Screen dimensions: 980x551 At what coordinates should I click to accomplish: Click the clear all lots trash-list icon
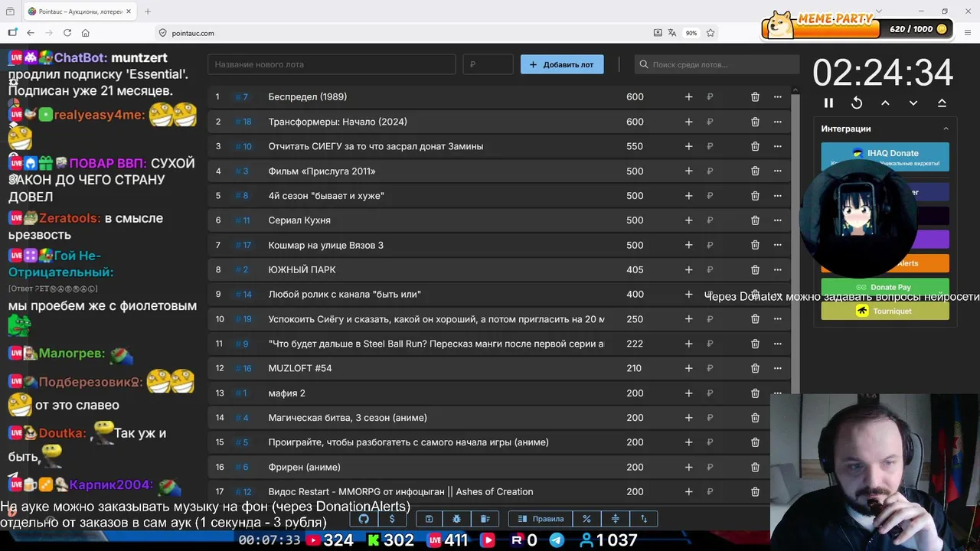pos(485,519)
